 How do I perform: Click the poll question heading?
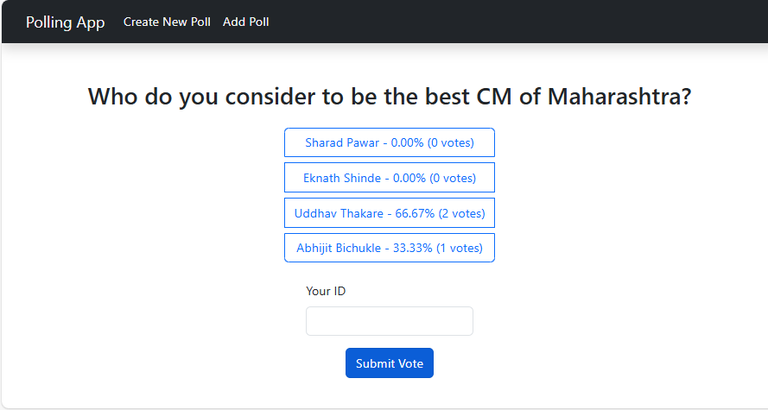tap(389, 97)
